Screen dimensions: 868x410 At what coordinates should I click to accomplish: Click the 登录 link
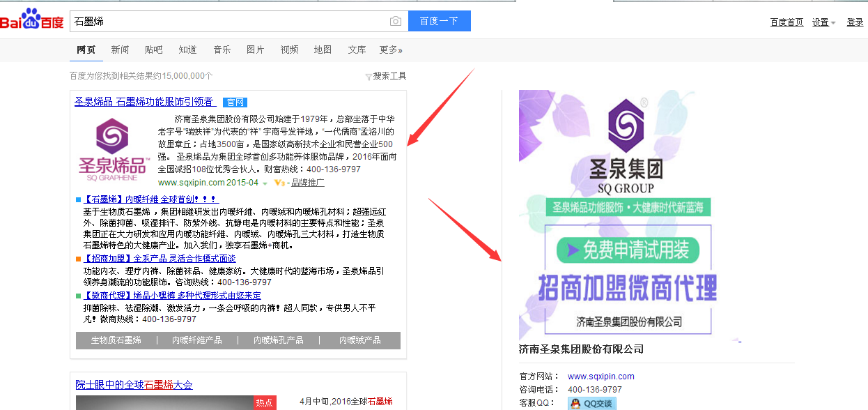pyautogui.click(x=855, y=22)
